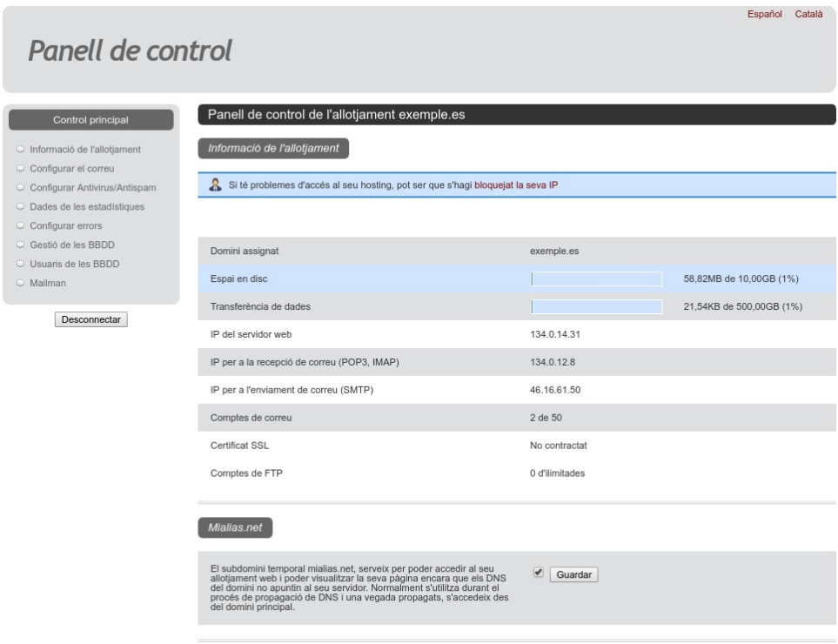This screenshot has height=644, width=838.
Task: Switch language to Català
Action: click(808, 15)
